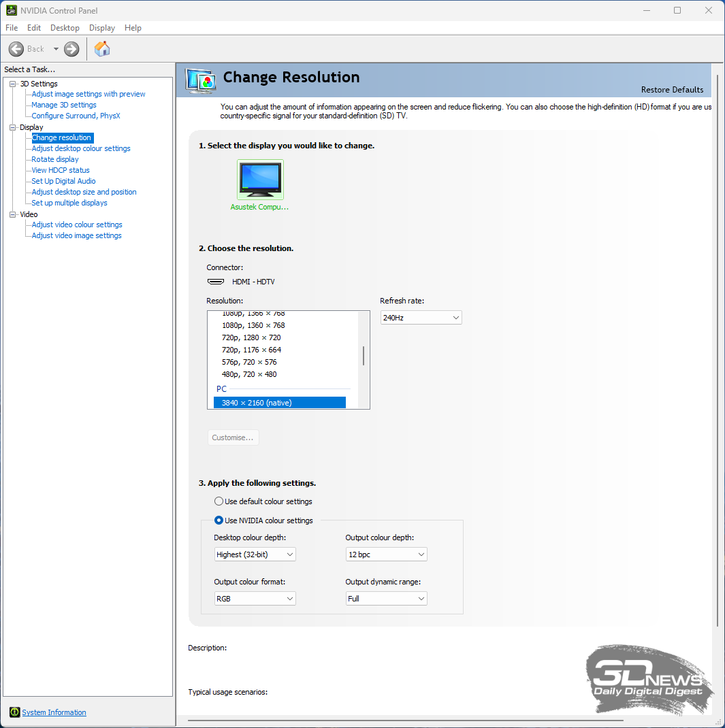The width and height of the screenshot is (725, 728).
Task: Select Use NVIDIA colour settings radio button
Action: pyautogui.click(x=219, y=520)
